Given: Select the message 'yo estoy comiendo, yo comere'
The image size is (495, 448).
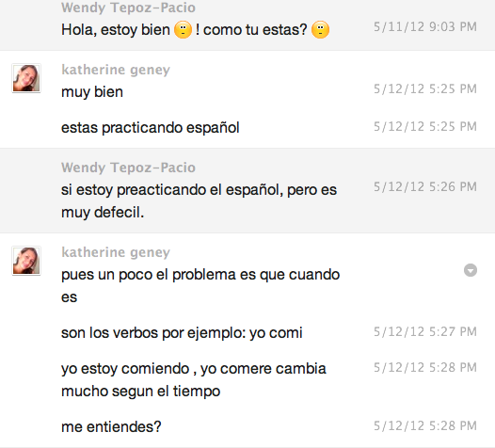Looking at the screenshot, I should [x=194, y=380].
